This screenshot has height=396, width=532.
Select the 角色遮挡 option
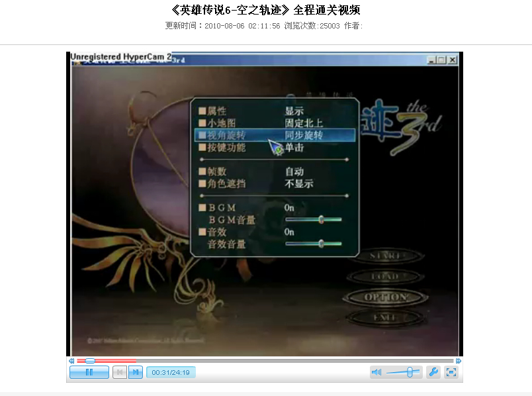(275, 183)
